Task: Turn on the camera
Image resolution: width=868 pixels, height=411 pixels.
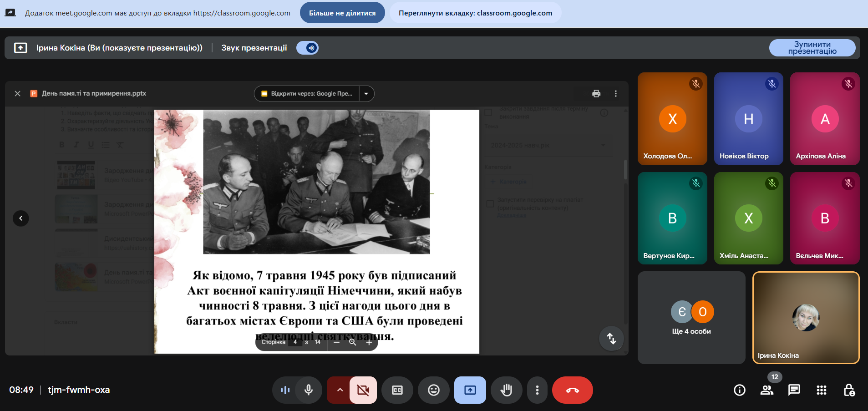Action: [363, 390]
